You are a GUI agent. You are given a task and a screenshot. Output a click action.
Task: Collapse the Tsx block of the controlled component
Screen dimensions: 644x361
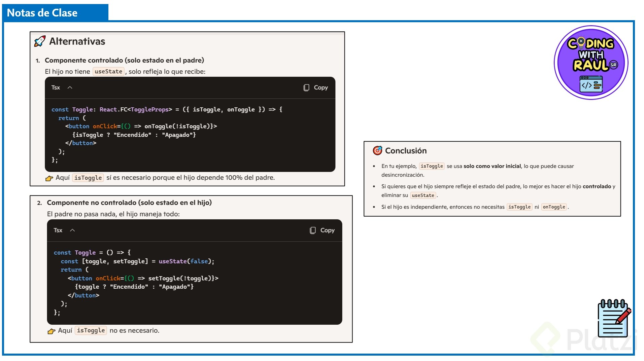(x=70, y=87)
